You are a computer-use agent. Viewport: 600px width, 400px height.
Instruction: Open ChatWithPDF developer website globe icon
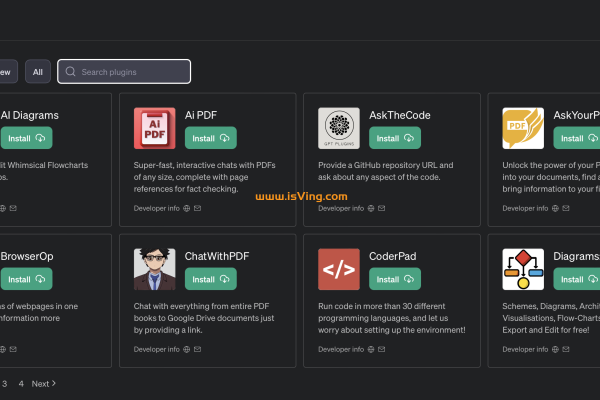click(187, 349)
